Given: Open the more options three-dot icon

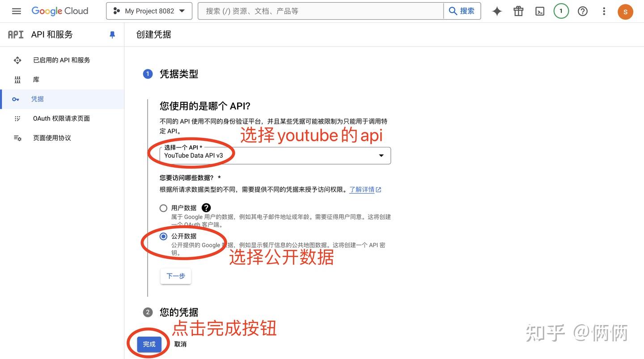Looking at the screenshot, I should [x=604, y=11].
